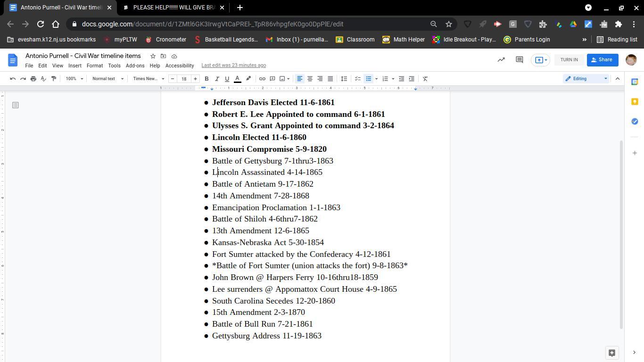Open the Editing mode dropdown
This screenshot has width=644, height=362.
point(586,79)
